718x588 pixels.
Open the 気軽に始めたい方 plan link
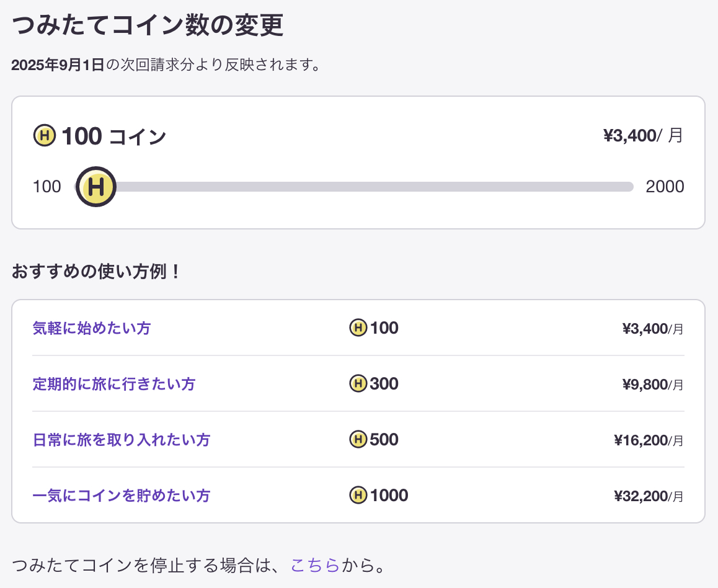click(91, 327)
